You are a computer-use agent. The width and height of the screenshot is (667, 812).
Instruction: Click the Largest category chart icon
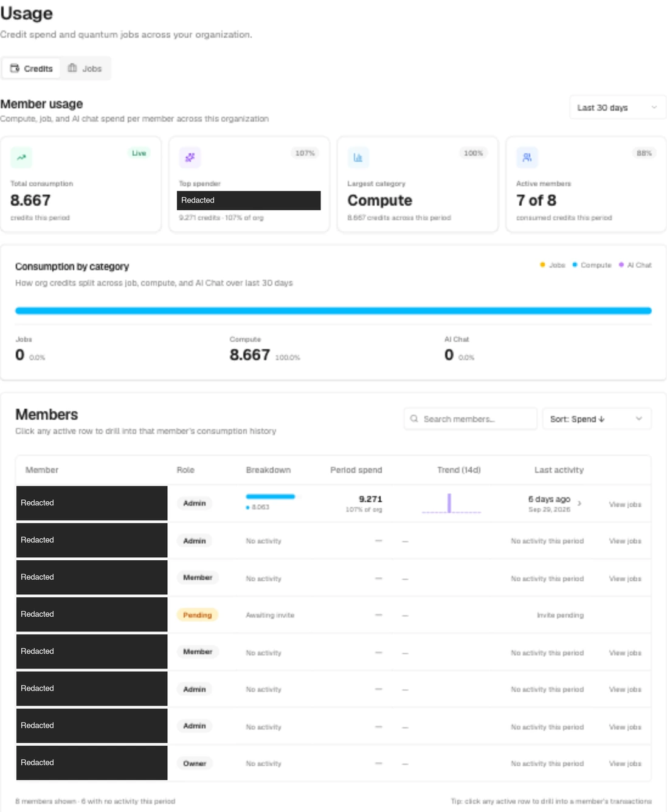click(358, 158)
